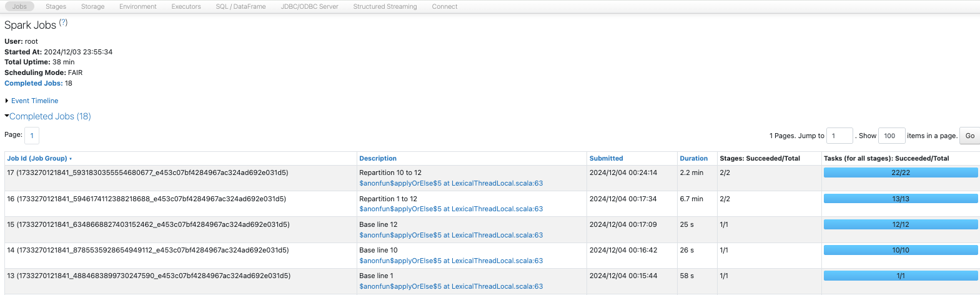Click the 10/10 tasks progress bar
The height and width of the screenshot is (295, 980).
pos(901,250)
